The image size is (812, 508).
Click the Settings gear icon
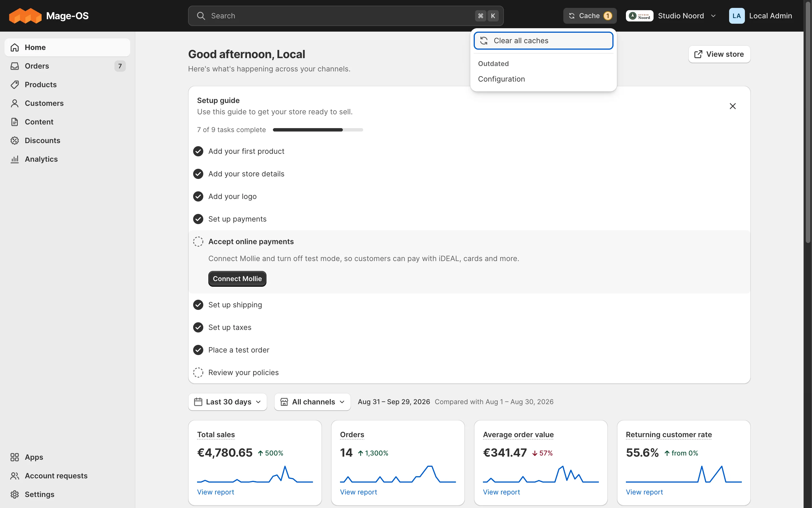coord(14,494)
